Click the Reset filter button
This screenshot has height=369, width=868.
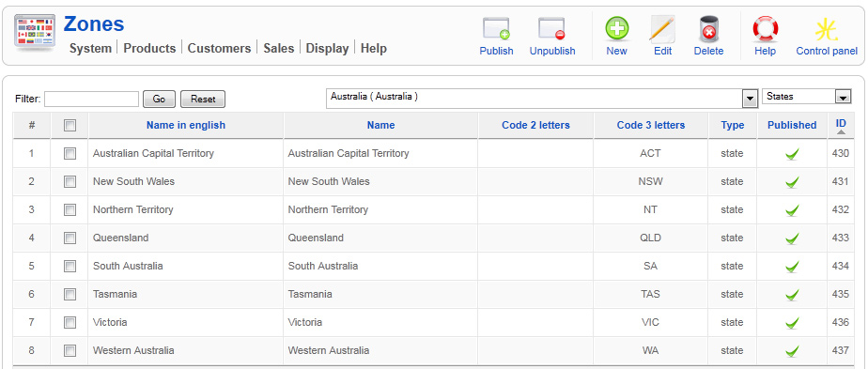(x=203, y=99)
